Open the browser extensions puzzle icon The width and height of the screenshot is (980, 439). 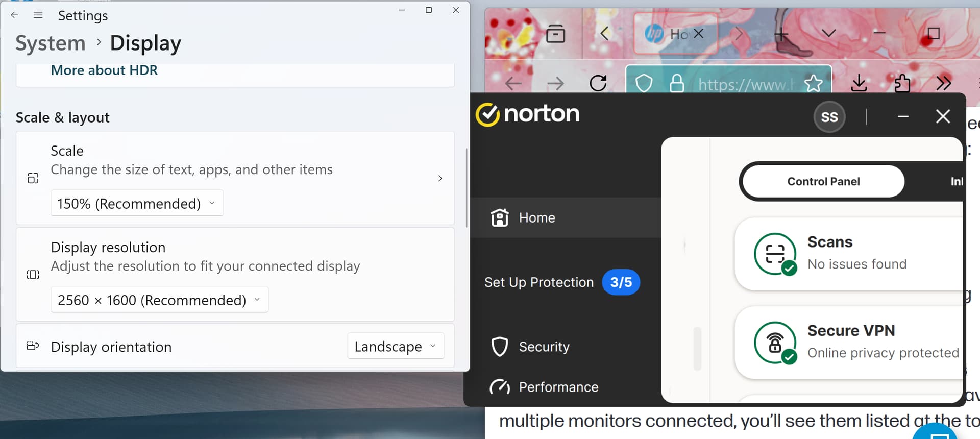pyautogui.click(x=902, y=83)
